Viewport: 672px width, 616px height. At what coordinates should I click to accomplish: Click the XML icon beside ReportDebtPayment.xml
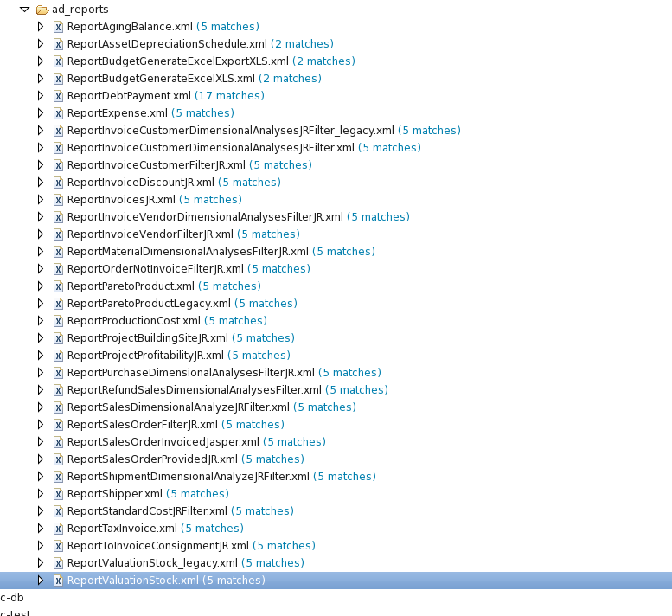point(58,96)
